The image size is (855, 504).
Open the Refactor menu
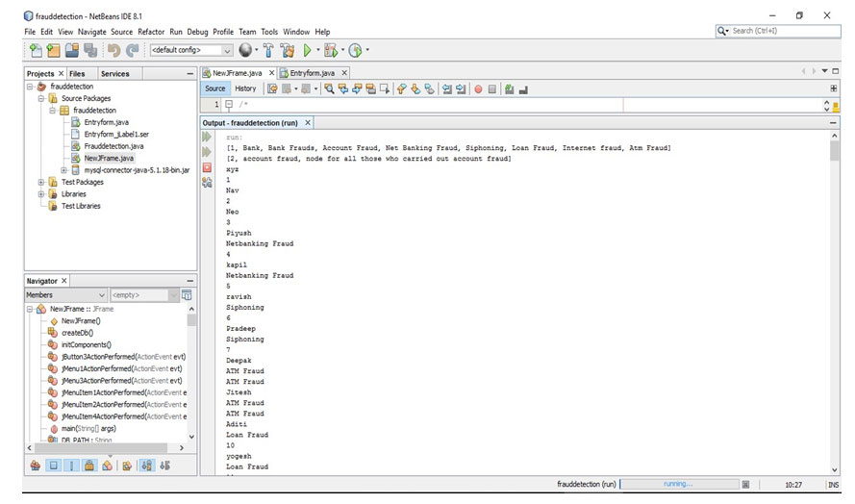coord(151,32)
